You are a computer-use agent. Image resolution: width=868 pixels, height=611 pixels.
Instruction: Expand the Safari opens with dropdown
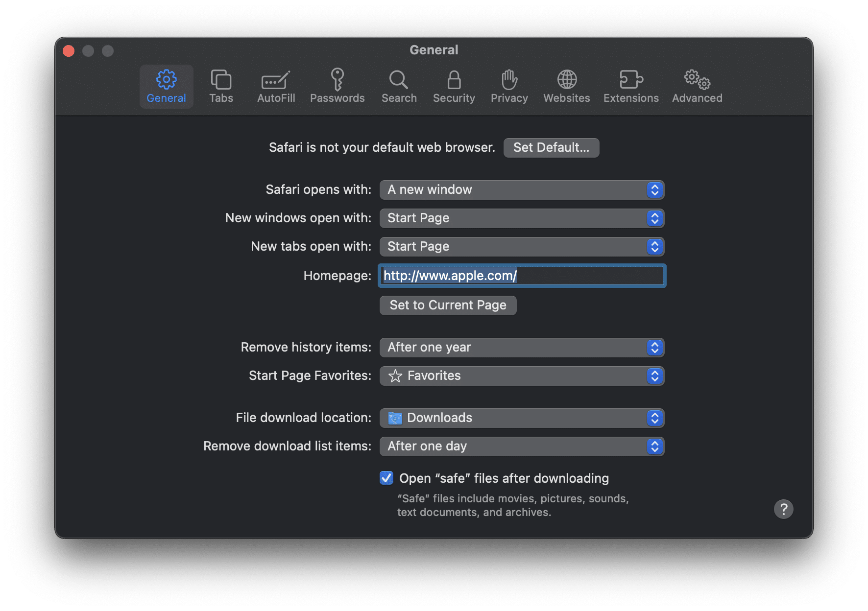[521, 190]
